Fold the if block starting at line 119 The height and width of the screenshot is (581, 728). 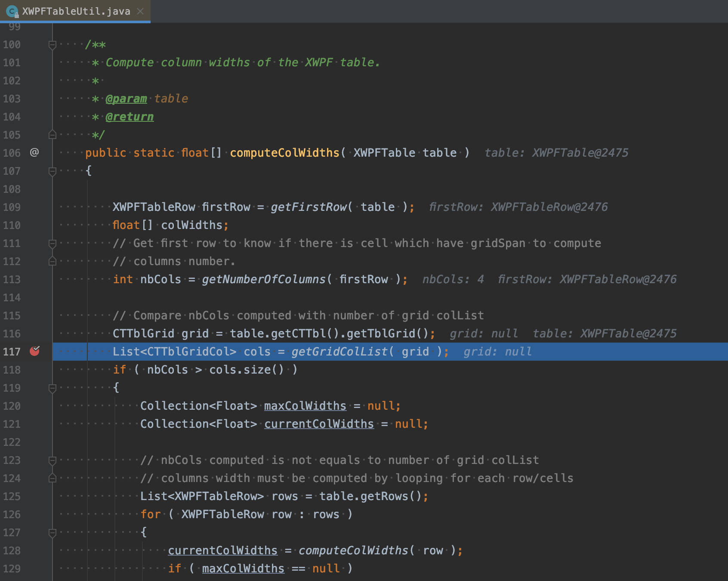click(x=52, y=388)
